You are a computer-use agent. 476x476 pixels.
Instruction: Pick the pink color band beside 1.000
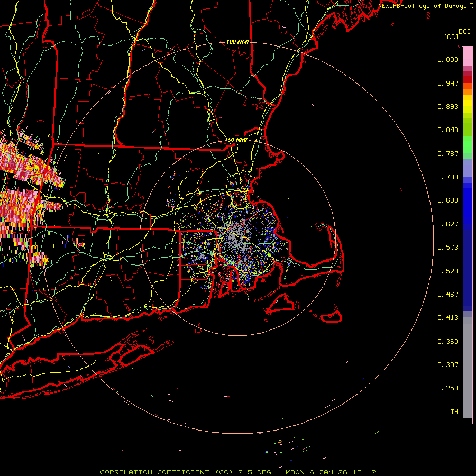click(467, 57)
